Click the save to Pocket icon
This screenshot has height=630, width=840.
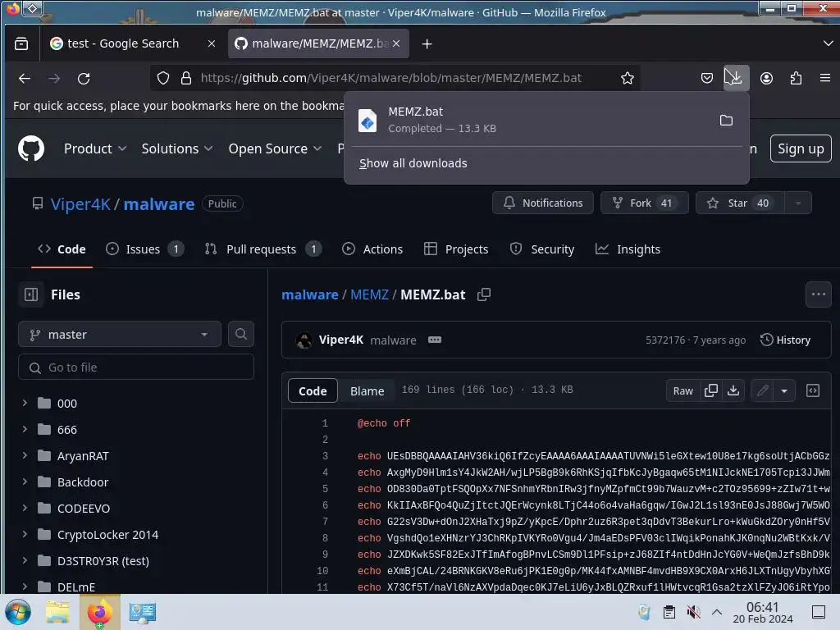[x=706, y=78]
